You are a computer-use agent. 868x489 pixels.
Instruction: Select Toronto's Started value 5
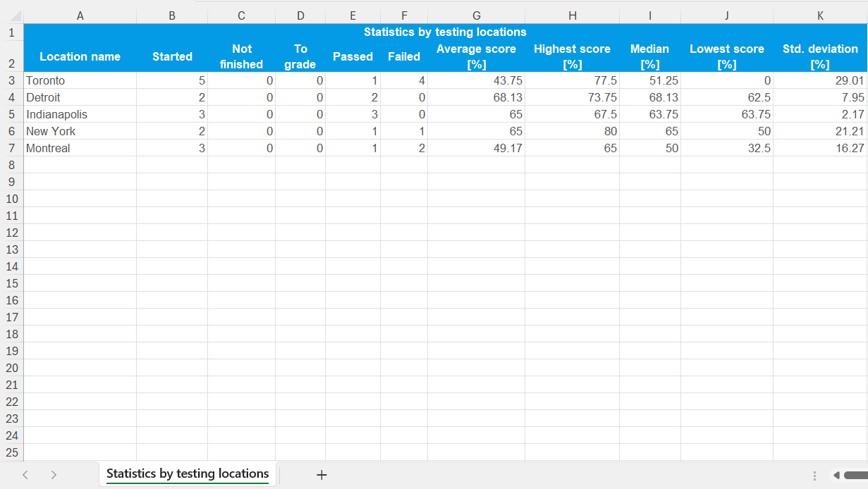172,80
